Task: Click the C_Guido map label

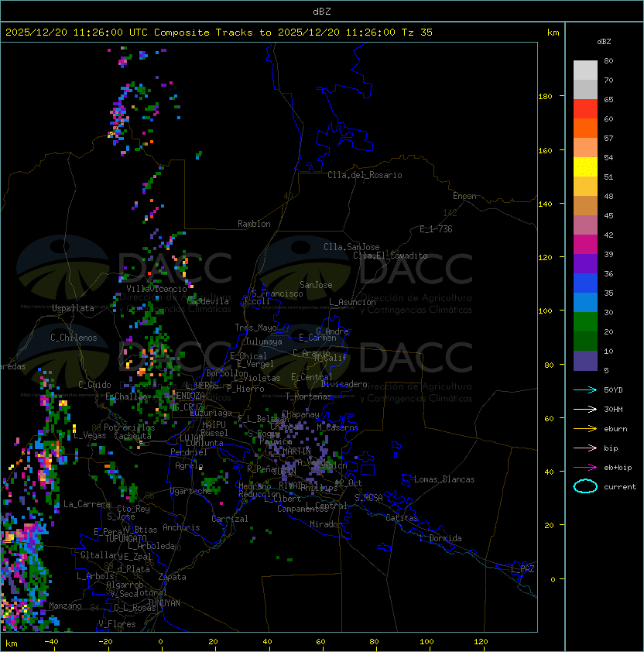Action: pos(94,385)
